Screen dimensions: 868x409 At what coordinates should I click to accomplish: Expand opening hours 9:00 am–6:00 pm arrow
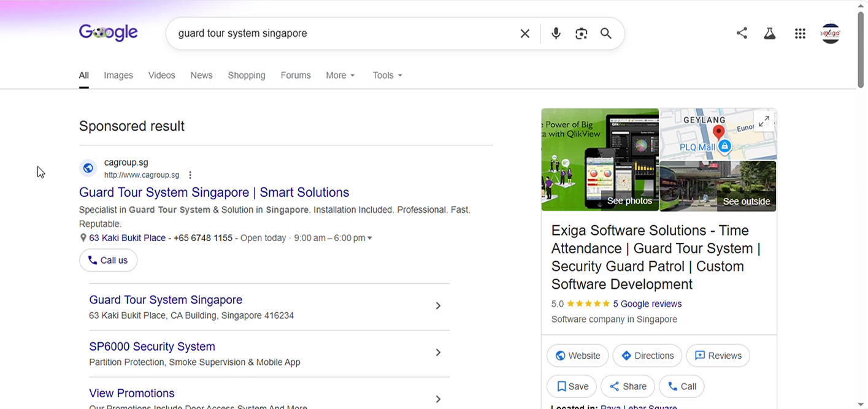[369, 238]
